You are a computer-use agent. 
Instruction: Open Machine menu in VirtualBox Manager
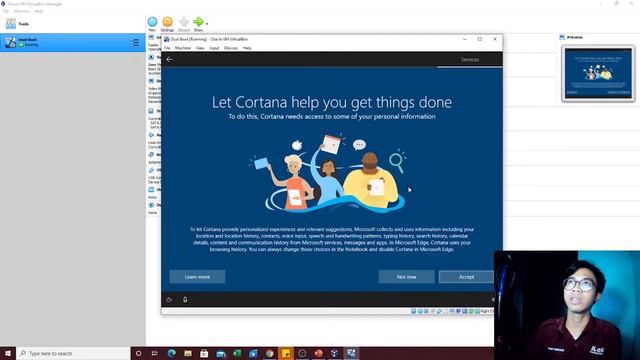pos(22,11)
